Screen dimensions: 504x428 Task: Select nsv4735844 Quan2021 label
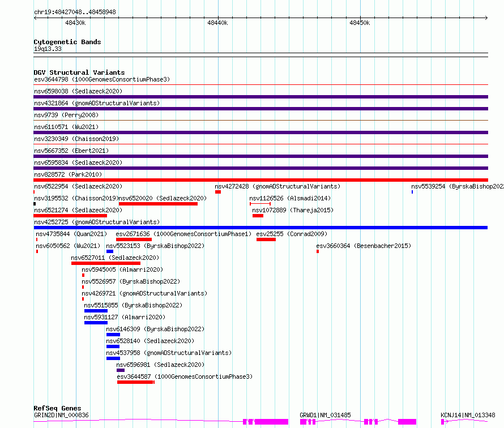[71, 234]
